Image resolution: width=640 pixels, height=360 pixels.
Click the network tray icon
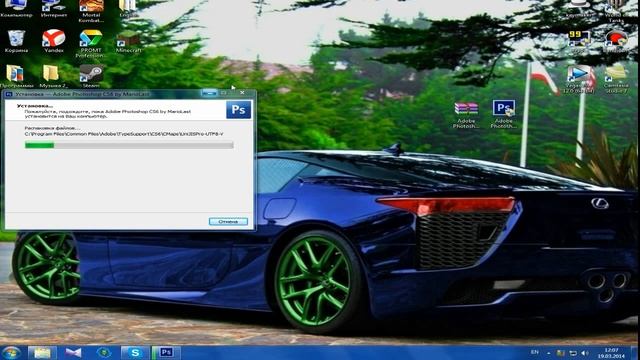click(x=573, y=353)
